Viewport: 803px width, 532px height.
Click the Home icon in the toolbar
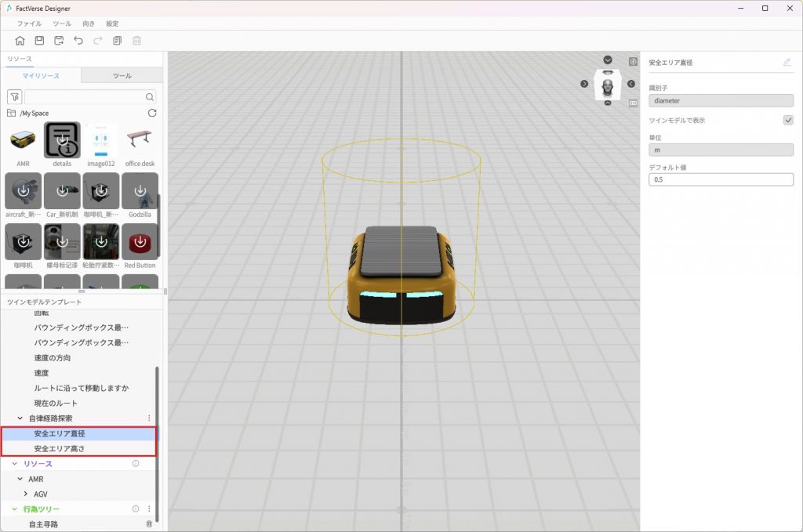(20, 41)
